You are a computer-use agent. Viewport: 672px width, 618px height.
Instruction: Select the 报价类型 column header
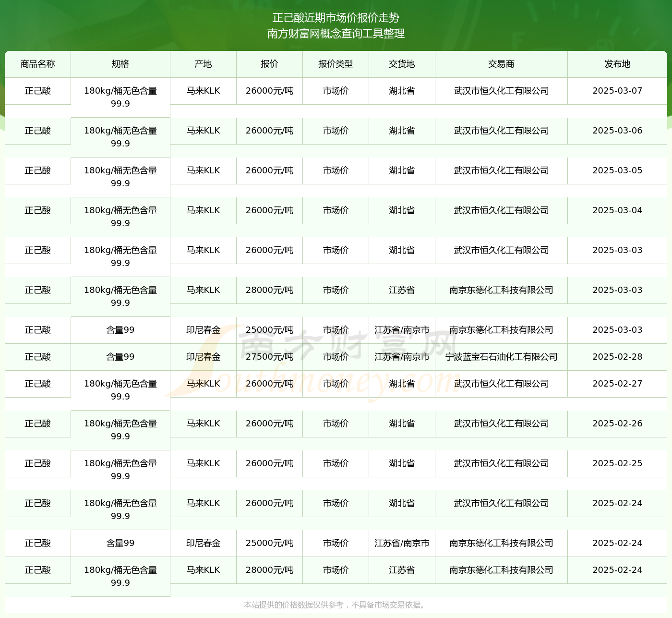336,64
